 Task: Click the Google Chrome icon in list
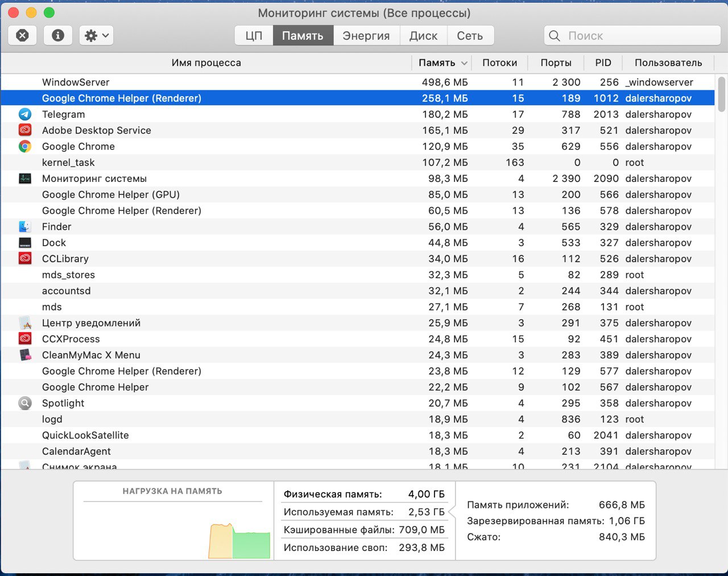tap(25, 146)
